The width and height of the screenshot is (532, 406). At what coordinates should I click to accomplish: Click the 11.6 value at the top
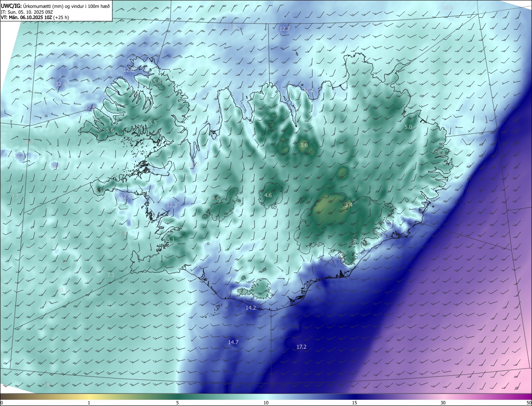coord(231,27)
